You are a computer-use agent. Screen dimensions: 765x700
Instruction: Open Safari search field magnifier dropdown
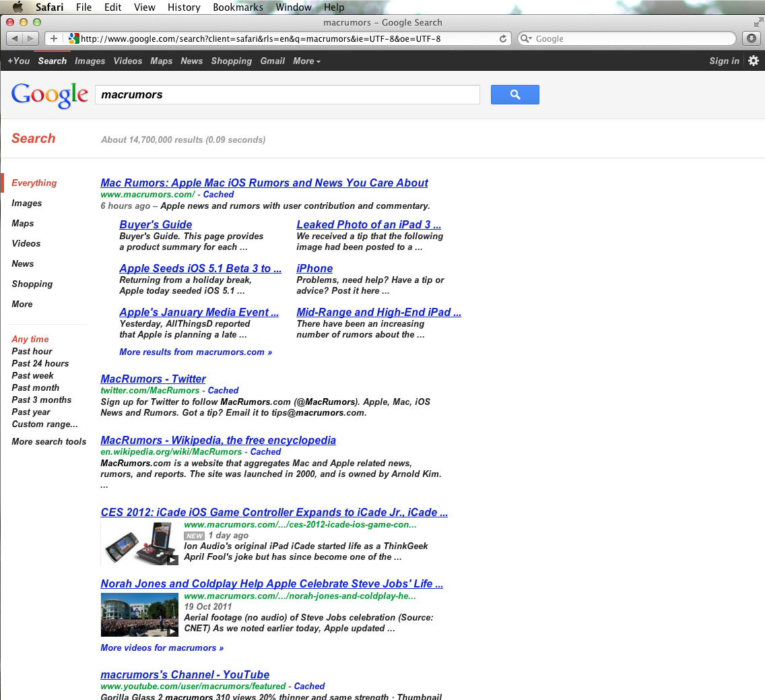click(x=526, y=38)
